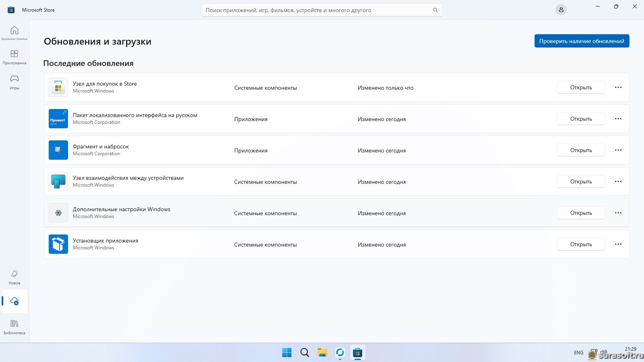Click the Установщик приложения app icon
644x362 pixels.
coord(58,244)
